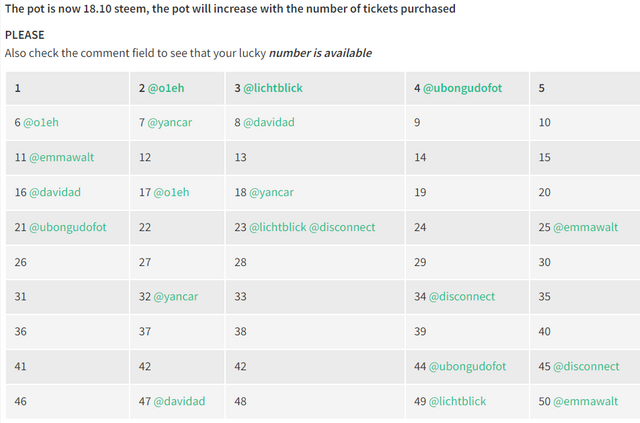Image resolution: width=640 pixels, height=423 pixels.
Task: Click @davidad link in cell 8
Action: click(x=269, y=122)
